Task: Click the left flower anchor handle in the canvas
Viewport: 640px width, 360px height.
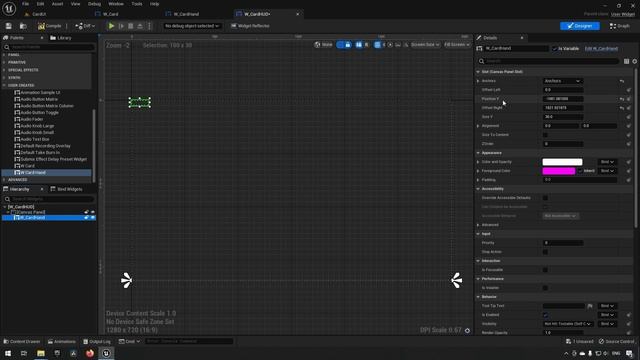Action: [x=127, y=280]
